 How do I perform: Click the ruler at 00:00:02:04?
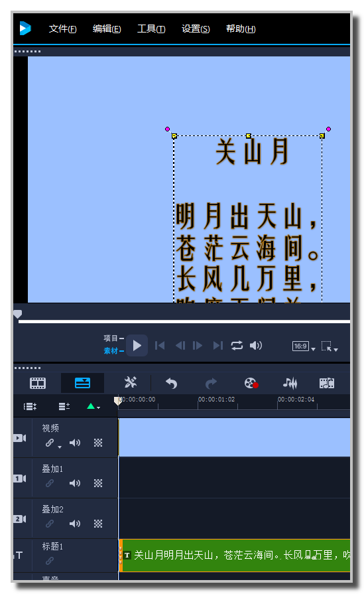click(x=296, y=400)
